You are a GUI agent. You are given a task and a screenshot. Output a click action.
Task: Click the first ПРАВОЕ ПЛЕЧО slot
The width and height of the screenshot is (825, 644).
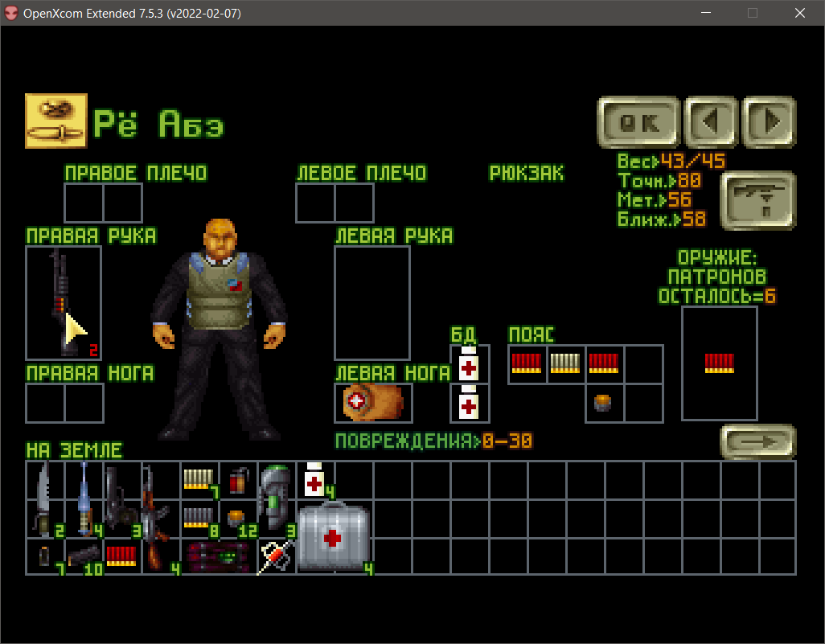[84, 203]
